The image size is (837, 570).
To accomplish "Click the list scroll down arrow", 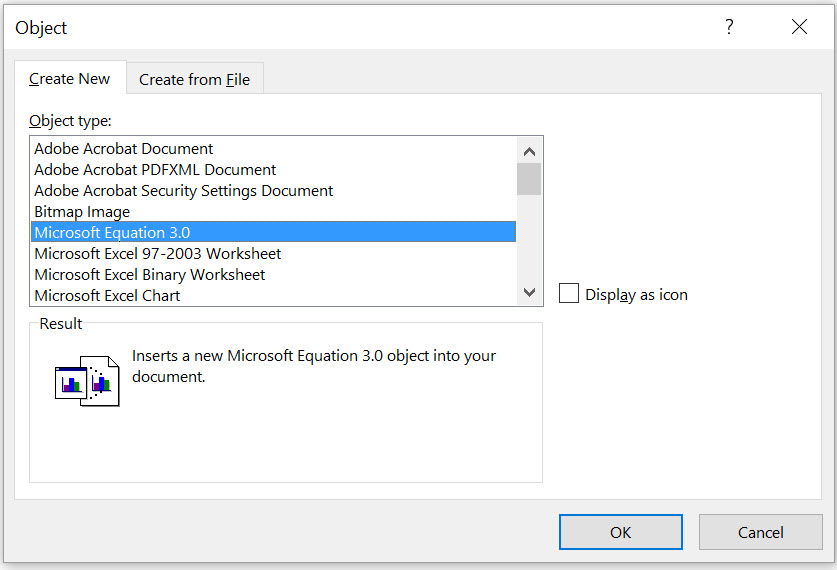I will pos(529,292).
